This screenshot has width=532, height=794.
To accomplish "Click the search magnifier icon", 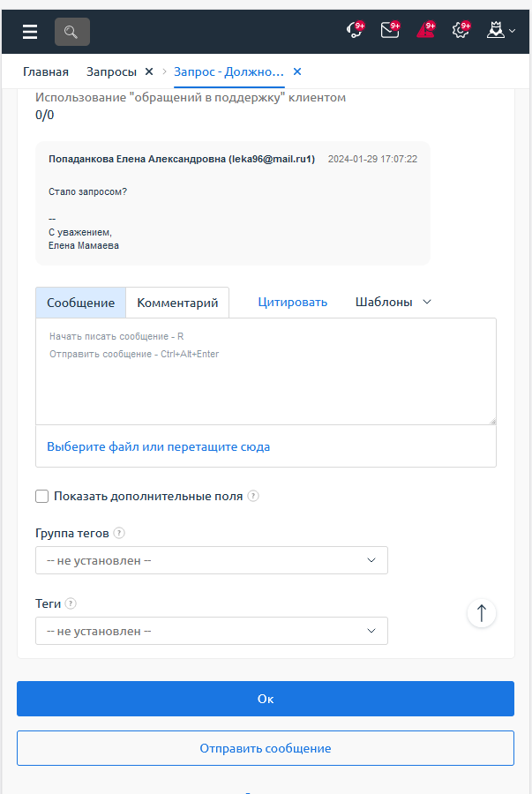I will tap(72, 32).
